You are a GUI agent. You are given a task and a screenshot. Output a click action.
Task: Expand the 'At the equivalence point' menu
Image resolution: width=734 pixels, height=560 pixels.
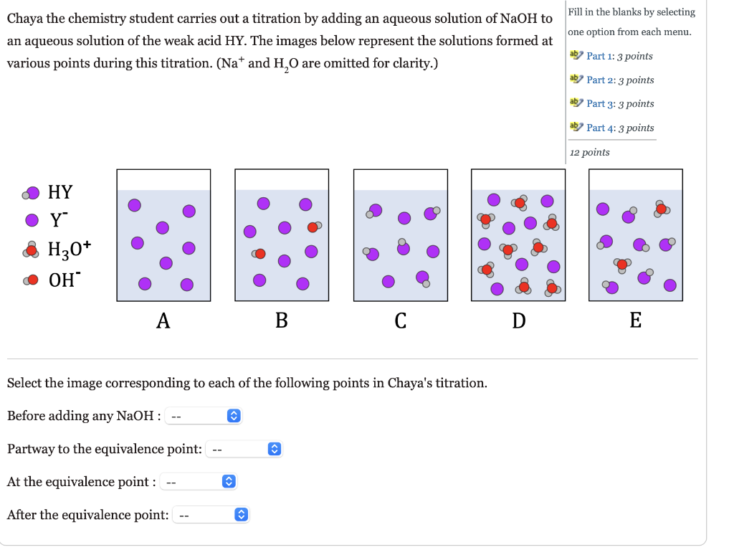coord(199,482)
